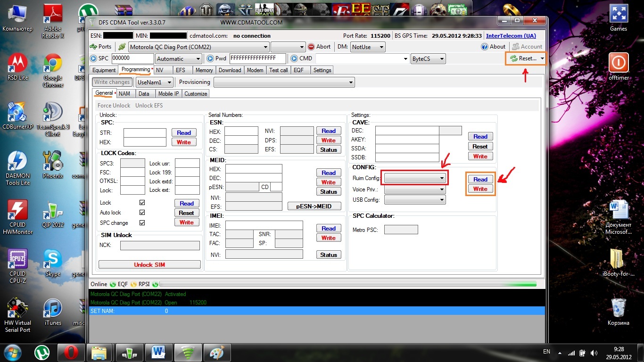Expand the Provisioning dropdown

point(350,82)
